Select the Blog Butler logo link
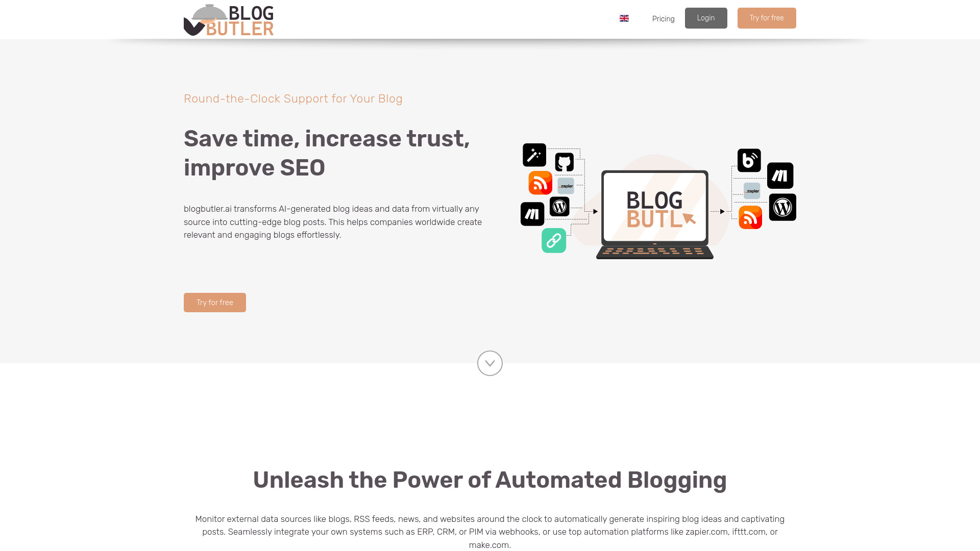The width and height of the screenshot is (980, 551). (x=229, y=19)
